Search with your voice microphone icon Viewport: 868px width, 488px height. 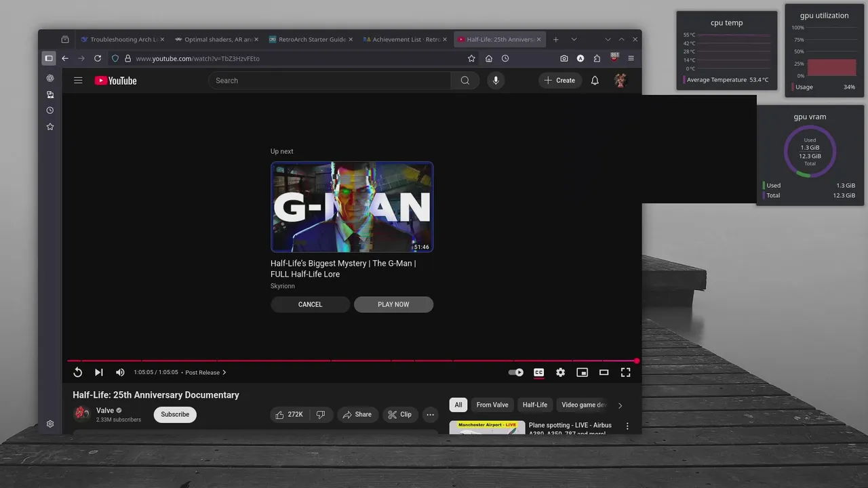pos(496,81)
